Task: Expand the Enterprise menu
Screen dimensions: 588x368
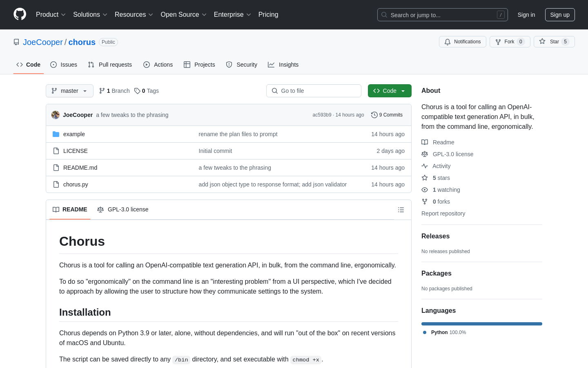Action: (232, 15)
